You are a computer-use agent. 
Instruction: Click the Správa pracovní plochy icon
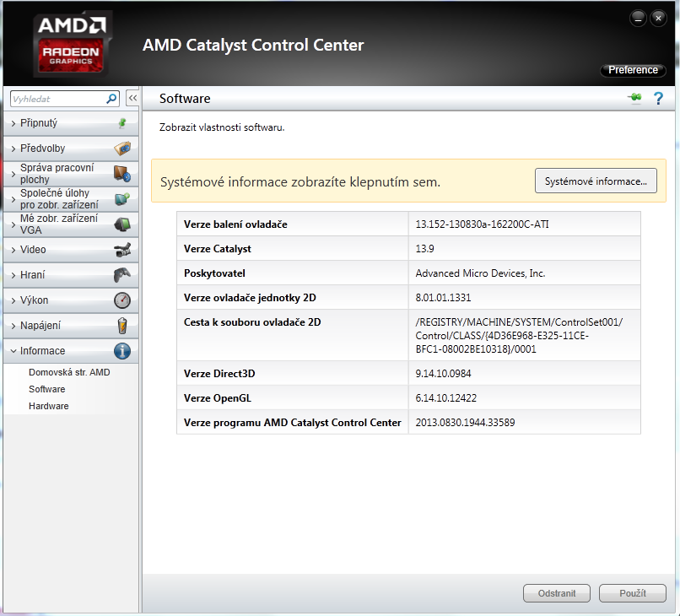pos(122,174)
